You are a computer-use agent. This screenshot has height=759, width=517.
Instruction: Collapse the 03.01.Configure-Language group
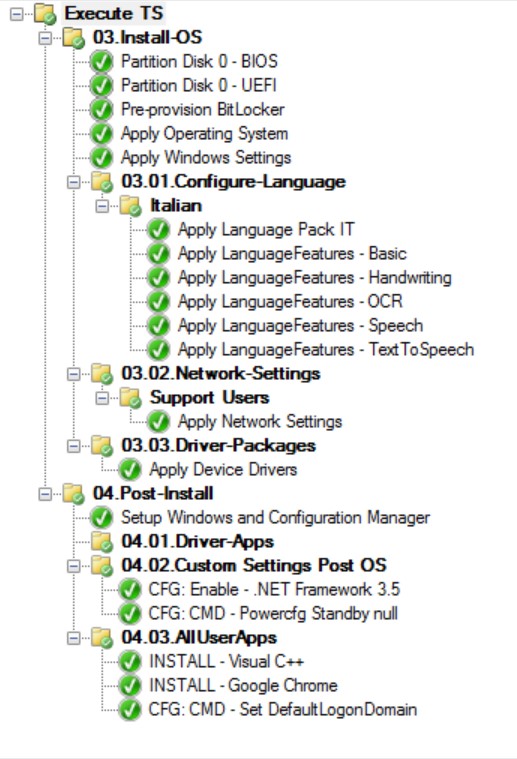pyautogui.click(x=74, y=182)
